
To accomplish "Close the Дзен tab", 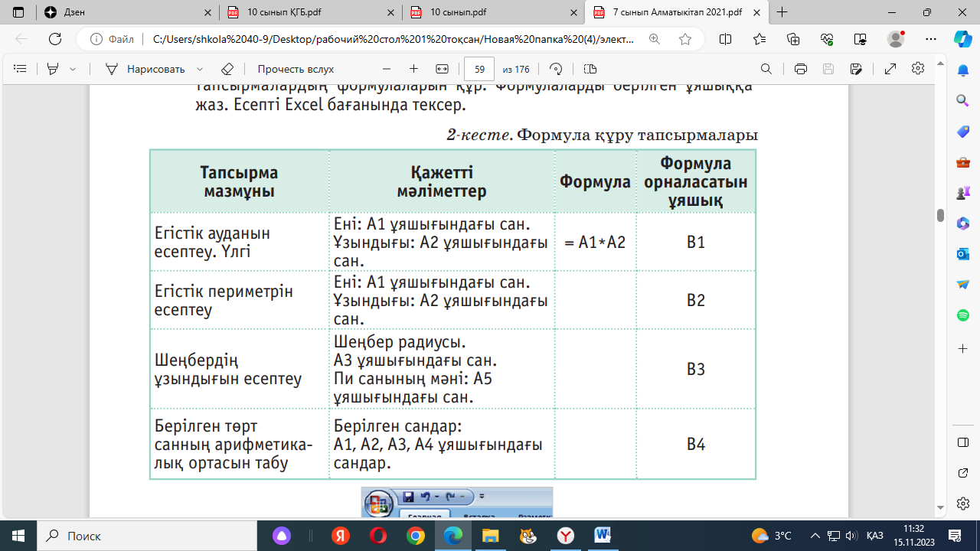I will coord(207,12).
